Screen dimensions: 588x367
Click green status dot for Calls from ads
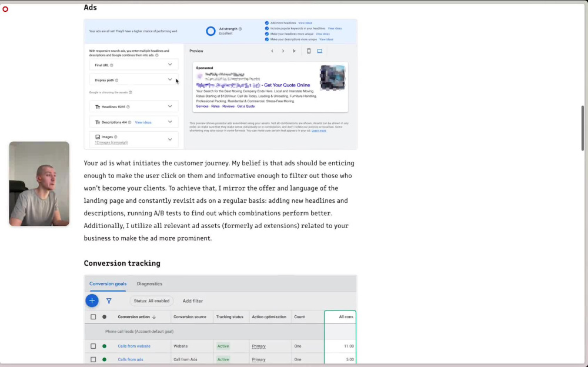(104, 359)
